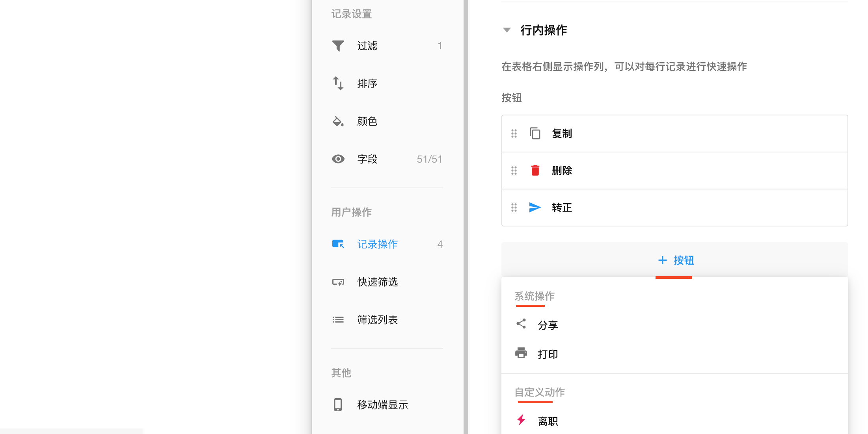
Task: Click the sort arrows icon
Action: 338,83
